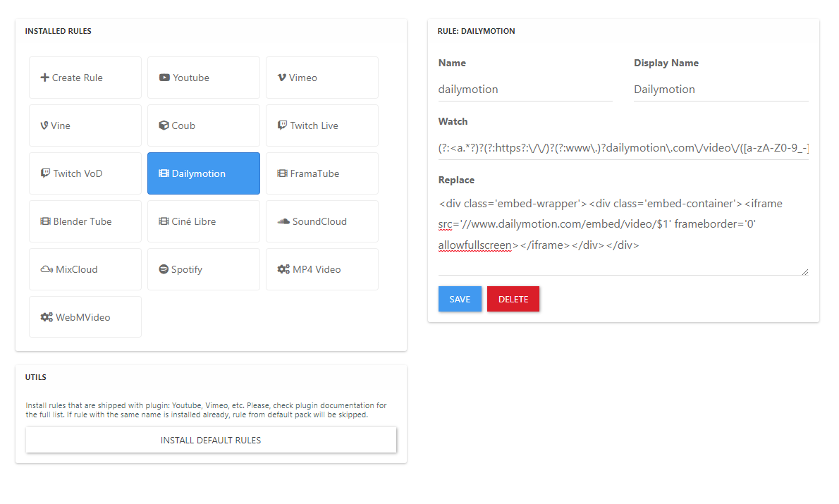Select the Blender Tube rule

[x=85, y=221]
